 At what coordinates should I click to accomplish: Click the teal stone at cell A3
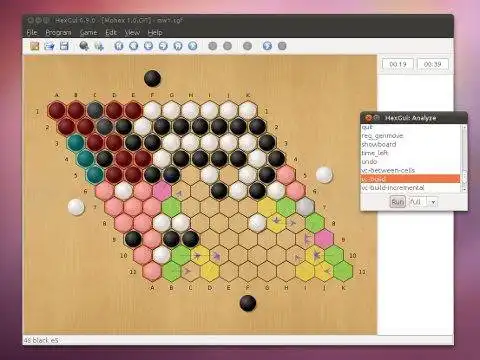[x=76, y=143]
